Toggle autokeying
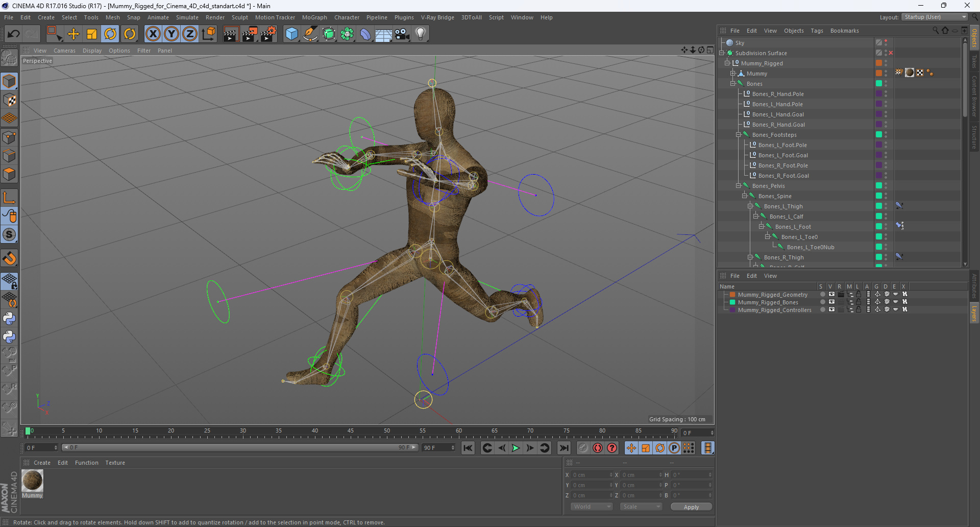Screen dimensions: 980x527 [598, 448]
